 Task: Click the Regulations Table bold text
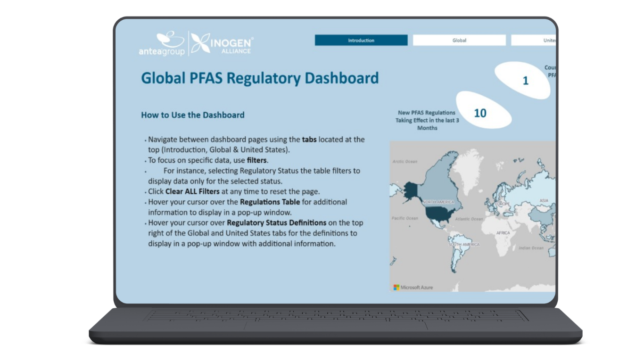tap(269, 202)
